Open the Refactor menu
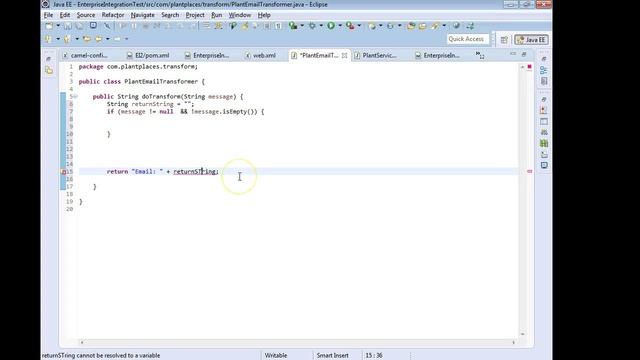 (113, 15)
